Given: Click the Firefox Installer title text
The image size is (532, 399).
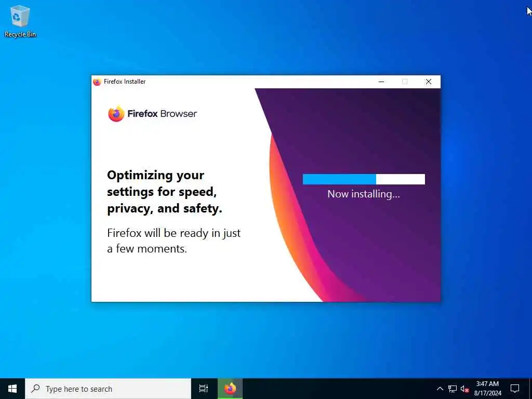Looking at the screenshot, I should coord(125,82).
